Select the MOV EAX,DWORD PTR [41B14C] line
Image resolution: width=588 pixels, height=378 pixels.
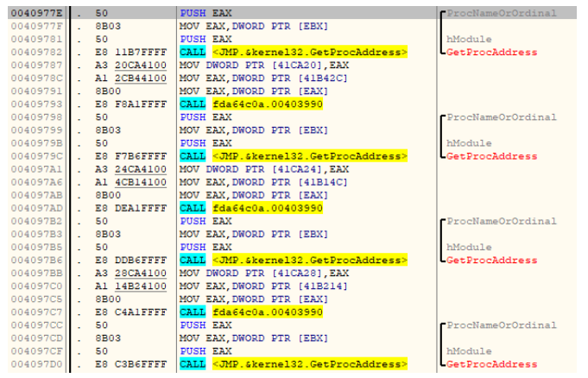[x=258, y=182]
